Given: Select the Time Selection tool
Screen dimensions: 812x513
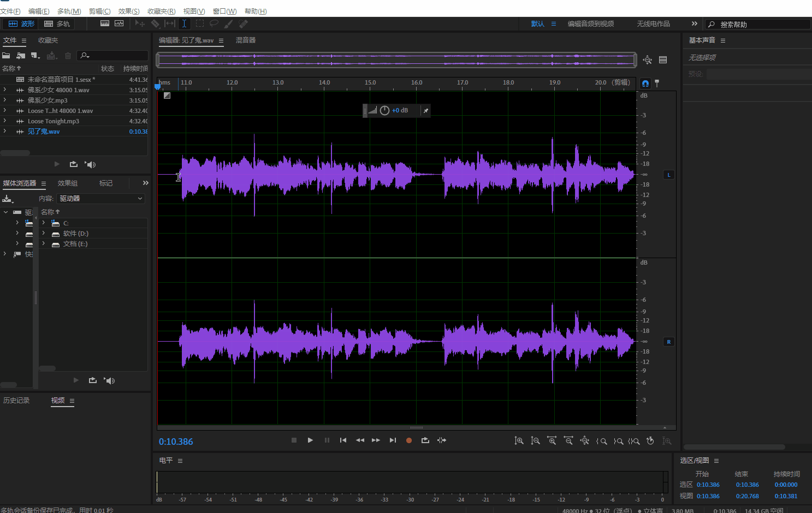Looking at the screenshot, I should coord(185,23).
